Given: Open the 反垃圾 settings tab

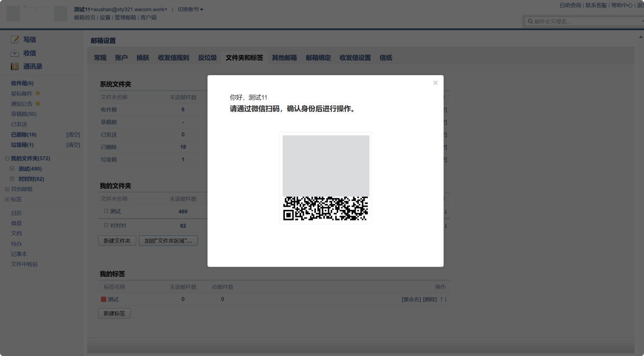Looking at the screenshot, I should coord(207,58).
